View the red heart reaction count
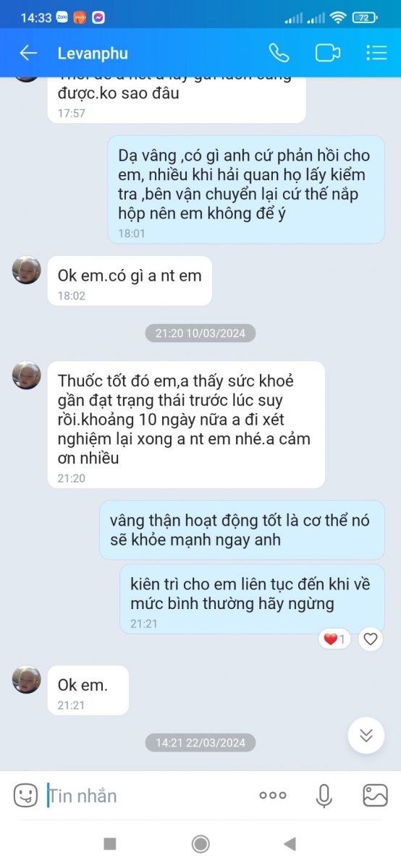 pyautogui.click(x=334, y=639)
